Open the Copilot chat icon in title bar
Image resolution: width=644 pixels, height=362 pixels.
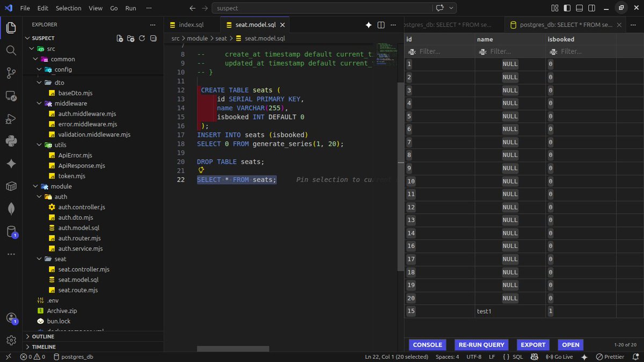coord(441,8)
